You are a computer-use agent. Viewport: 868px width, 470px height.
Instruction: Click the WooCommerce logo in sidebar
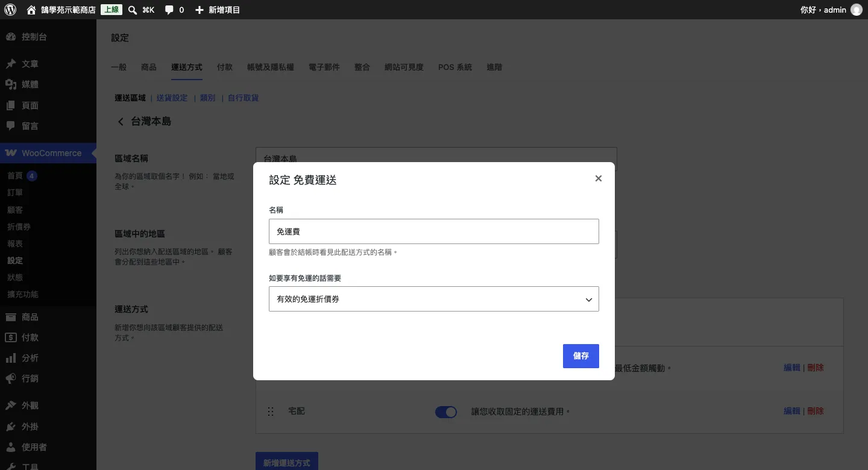click(x=11, y=153)
